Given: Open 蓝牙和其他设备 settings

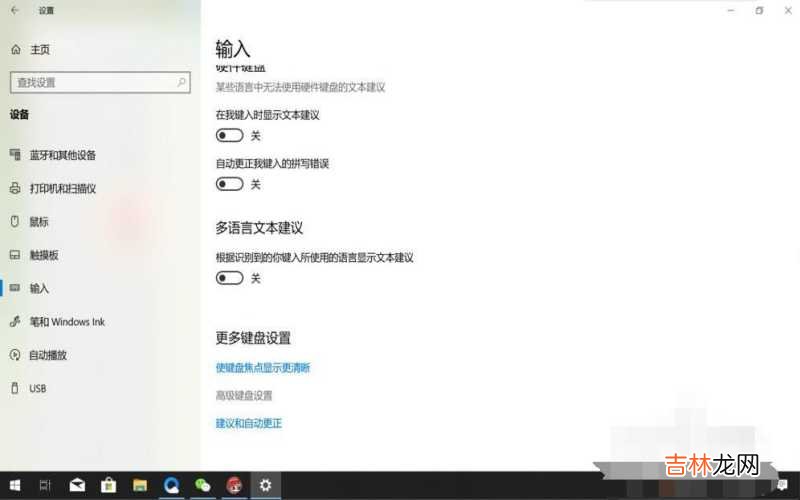Looking at the screenshot, I should point(62,155).
